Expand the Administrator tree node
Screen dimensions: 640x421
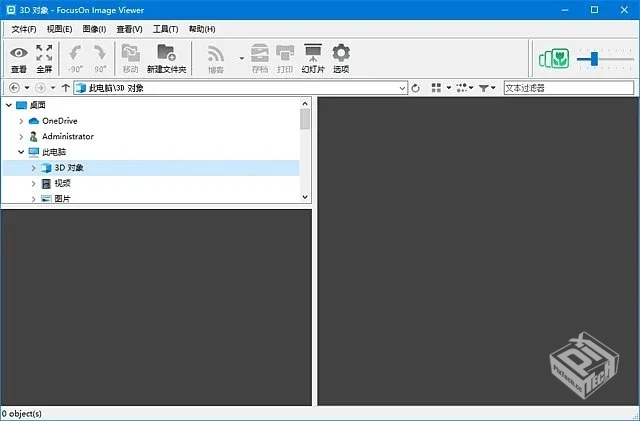21,136
